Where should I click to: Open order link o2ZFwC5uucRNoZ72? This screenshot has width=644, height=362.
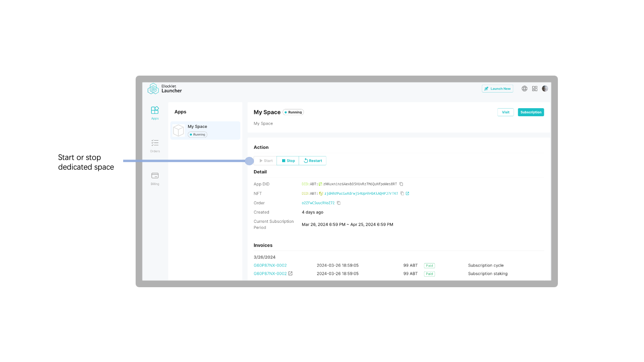318,203
